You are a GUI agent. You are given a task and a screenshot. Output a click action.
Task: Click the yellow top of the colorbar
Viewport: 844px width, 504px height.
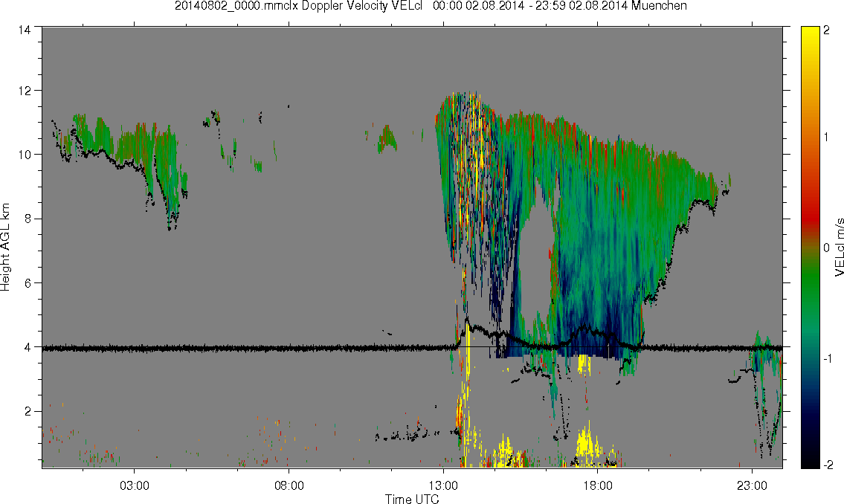coord(810,35)
